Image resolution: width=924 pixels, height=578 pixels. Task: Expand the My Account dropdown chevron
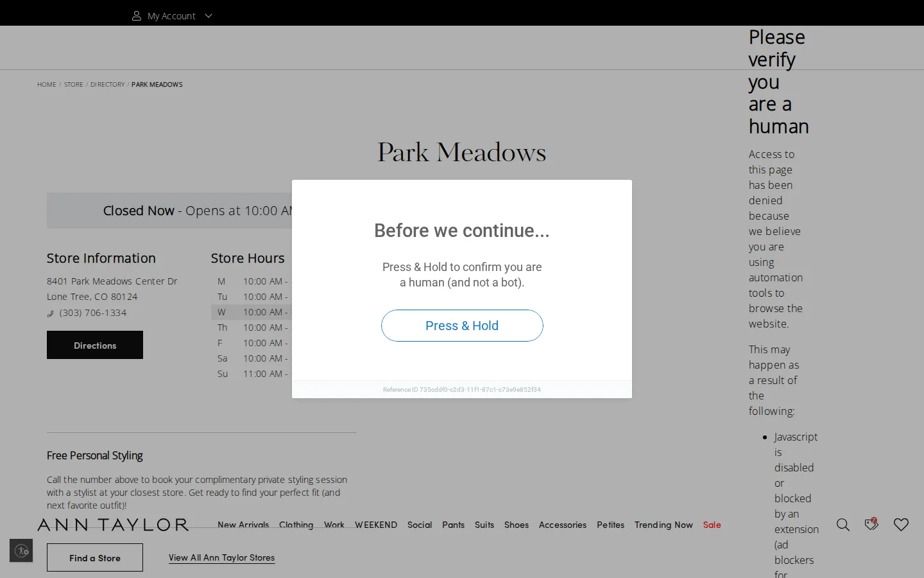click(209, 16)
